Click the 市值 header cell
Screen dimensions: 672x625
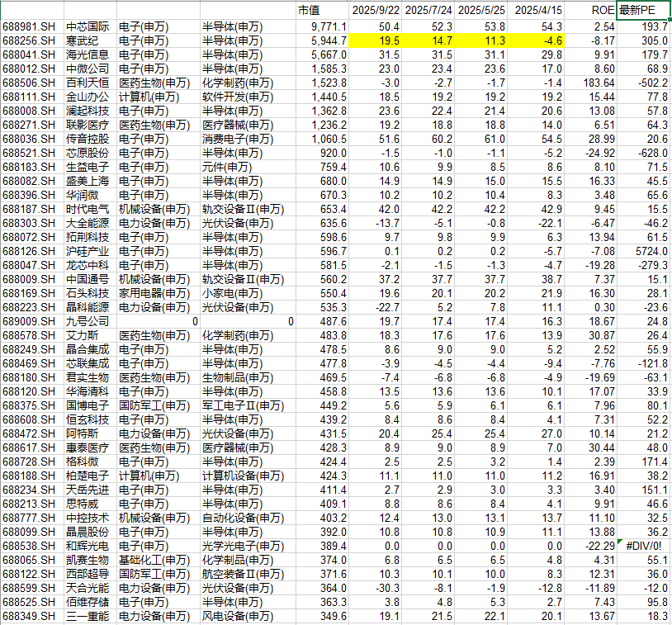(x=322, y=10)
